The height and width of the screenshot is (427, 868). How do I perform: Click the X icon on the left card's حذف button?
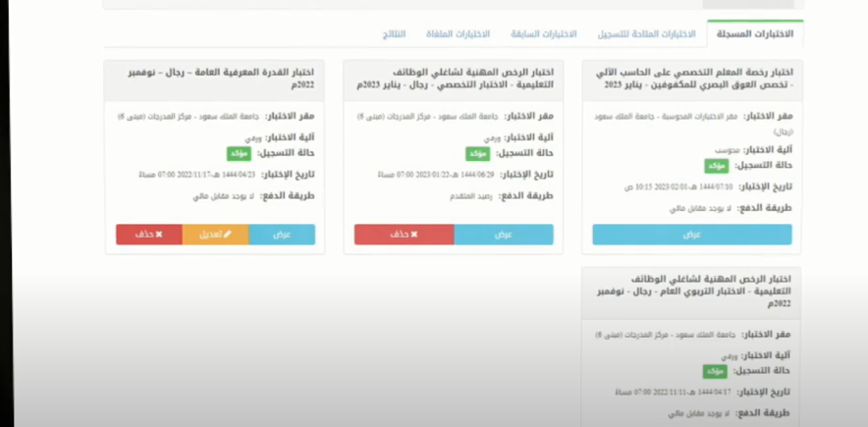click(x=158, y=235)
